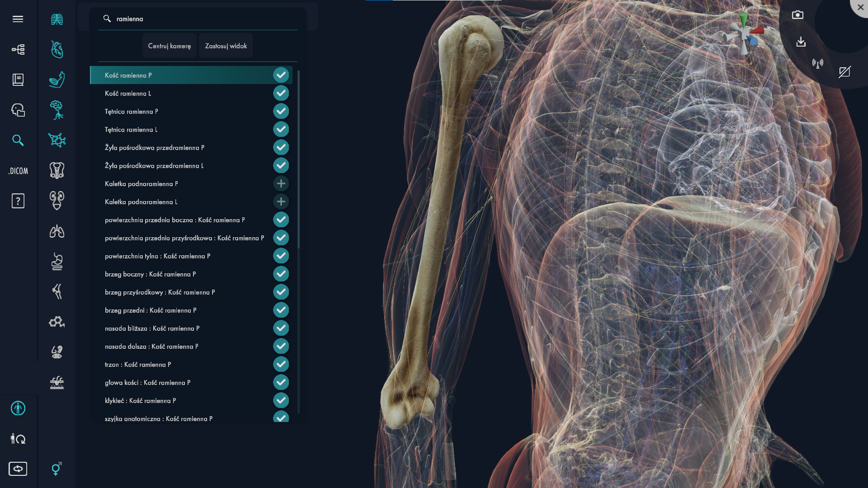Open the help question mark icon
868x488 pixels.
[x=18, y=201]
